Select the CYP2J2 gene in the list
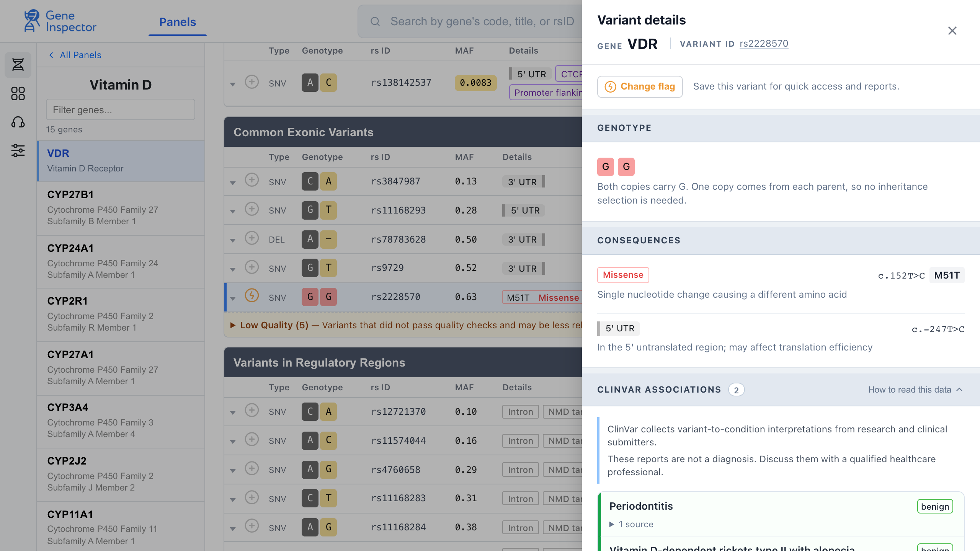This screenshot has height=551, width=980. pyautogui.click(x=121, y=474)
